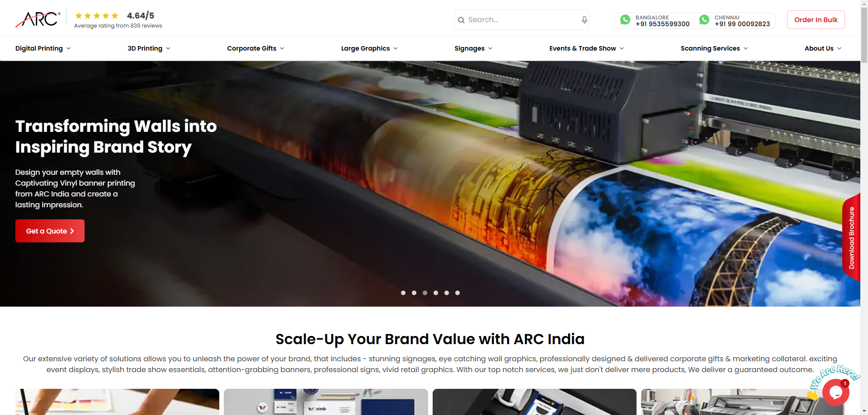Expand the Corporate Gifts dropdown
Viewport: 868px width, 415px height.
(x=255, y=48)
